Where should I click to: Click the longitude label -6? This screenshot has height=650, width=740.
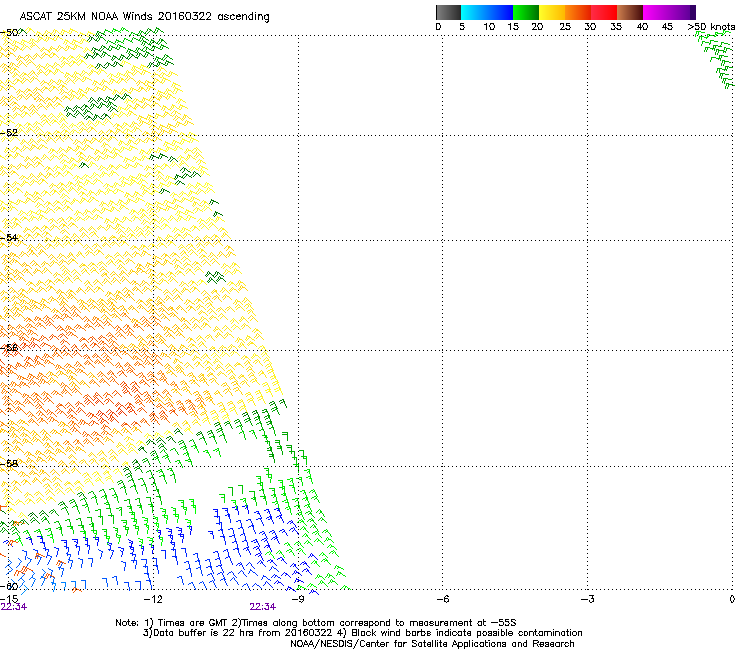coord(442,599)
